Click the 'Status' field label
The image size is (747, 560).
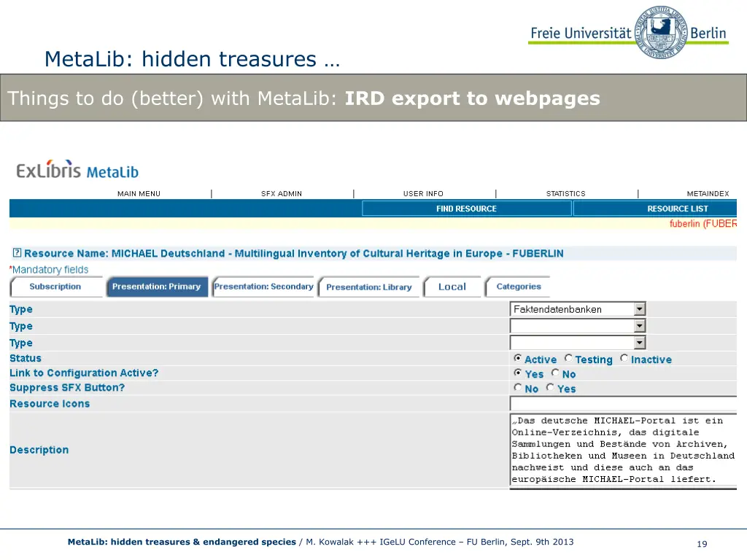[26, 358]
